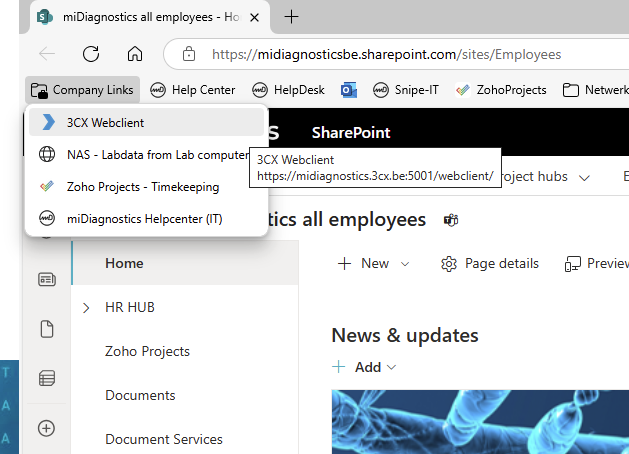This screenshot has width=629, height=454.
Task: Open the Outlook bookmark icon
Action: (x=349, y=90)
